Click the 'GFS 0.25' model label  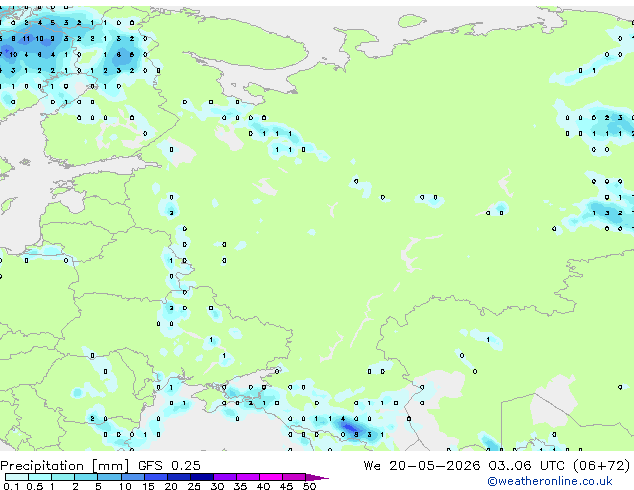169,466
